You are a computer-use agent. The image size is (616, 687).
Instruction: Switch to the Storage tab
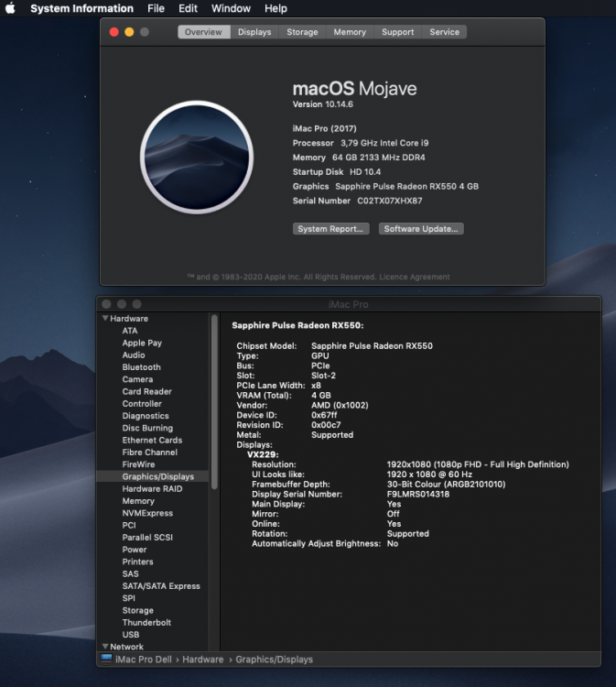(x=302, y=32)
